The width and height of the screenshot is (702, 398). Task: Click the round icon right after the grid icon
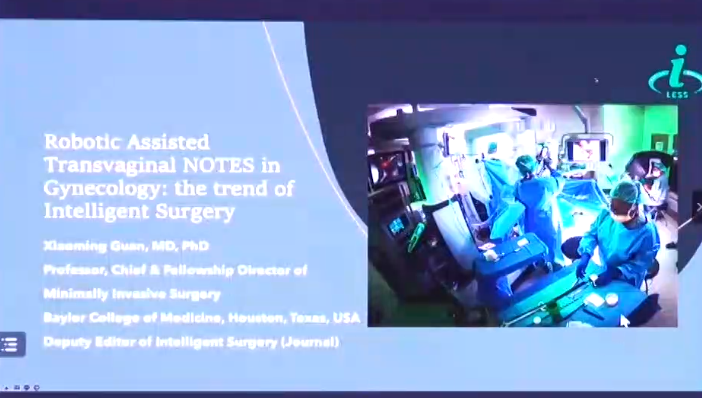(x=26, y=388)
